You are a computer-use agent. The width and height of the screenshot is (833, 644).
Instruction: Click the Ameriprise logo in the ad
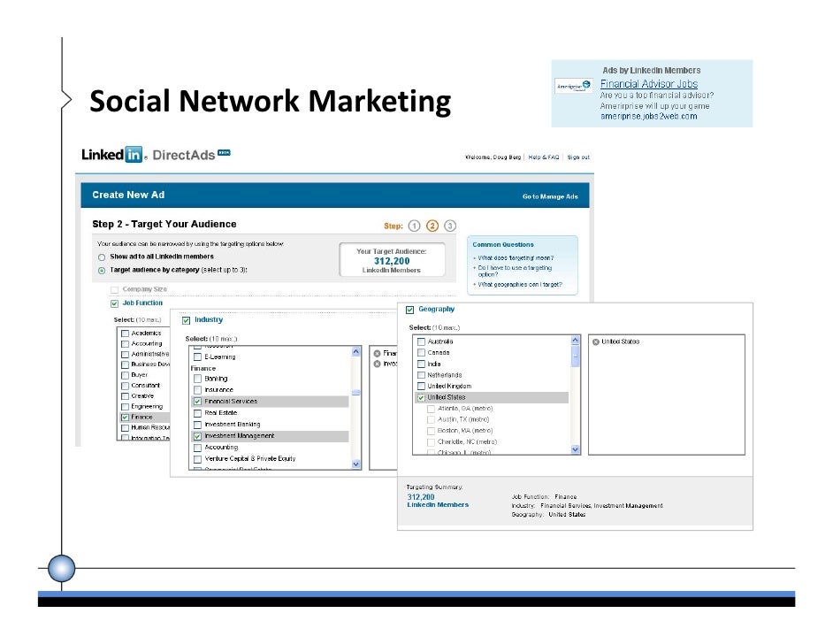click(x=573, y=86)
